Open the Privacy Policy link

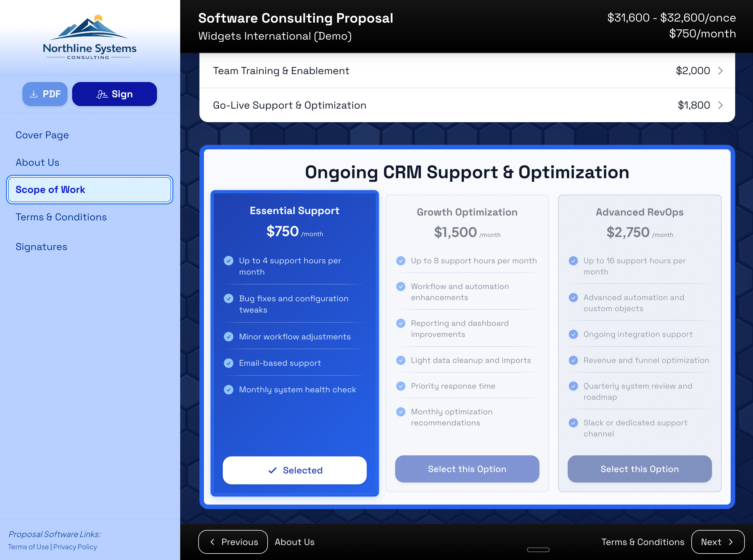pyautogui.click(x=75, y=547)
